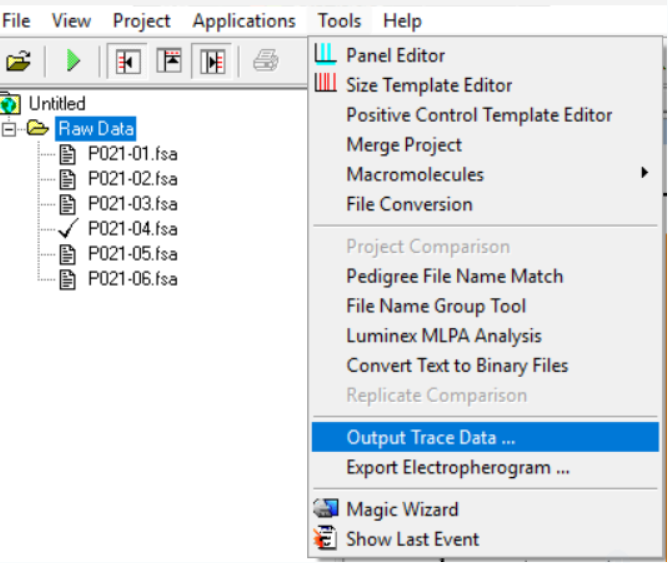
Task: Select Export Electropherogram menu entry
Action: (458, 468)
